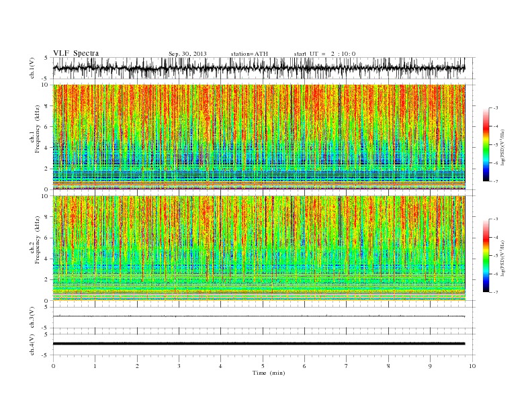Click the 9 tick on the time axis
The image size is (532, 411).
(430, 366)
